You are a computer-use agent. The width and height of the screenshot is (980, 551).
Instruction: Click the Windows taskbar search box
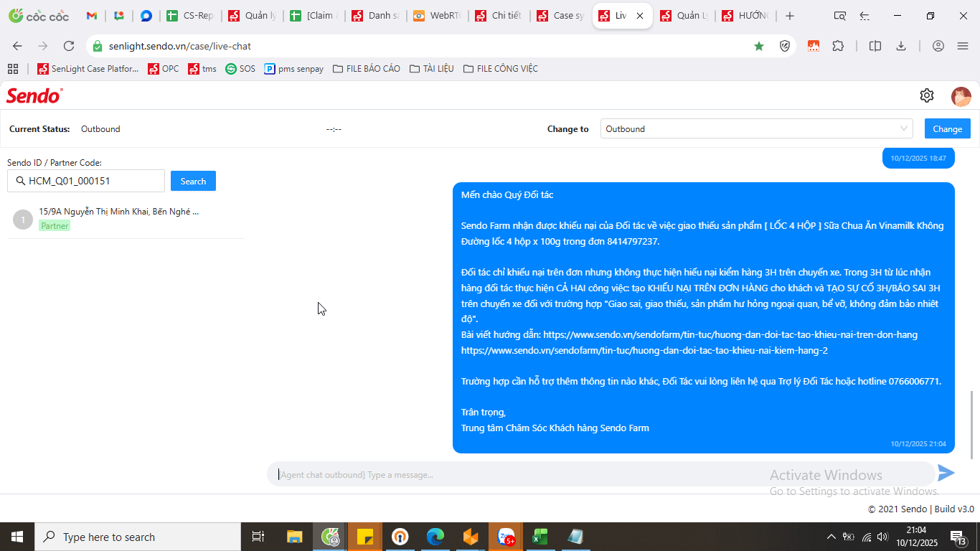[x=138, y=537]
